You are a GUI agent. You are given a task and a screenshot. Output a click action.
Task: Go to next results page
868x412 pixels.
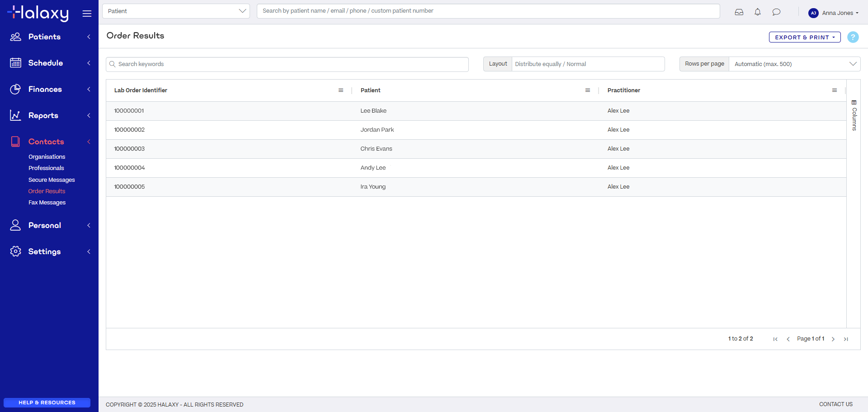click(x=833, y=339)
